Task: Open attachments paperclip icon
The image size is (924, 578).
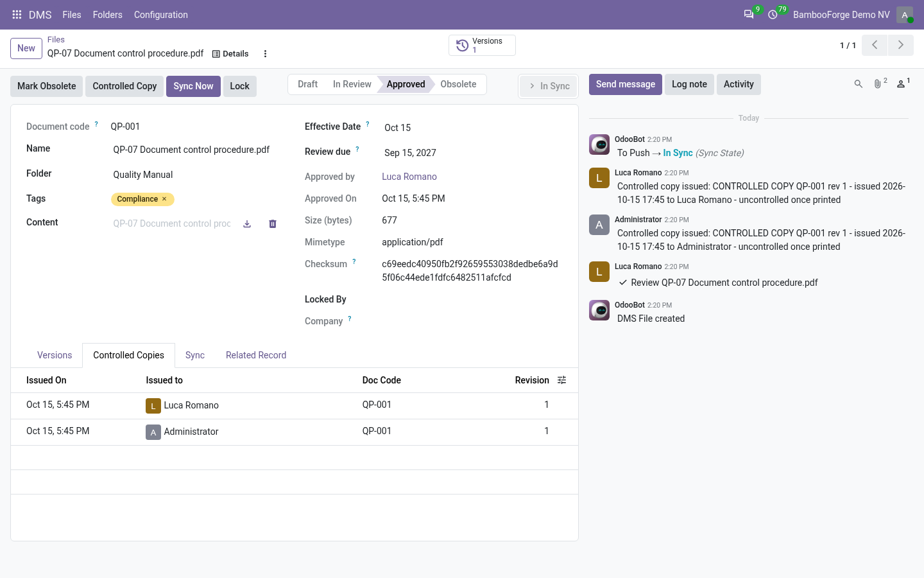Action: click(878, 84)
